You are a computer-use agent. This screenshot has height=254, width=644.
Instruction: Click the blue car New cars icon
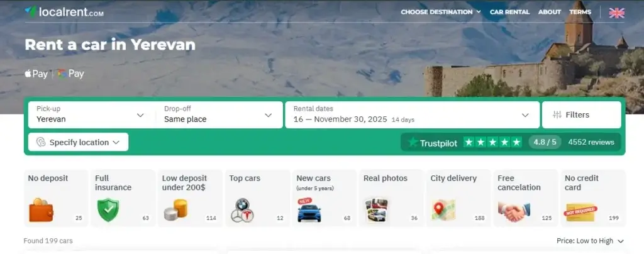pos(309,210)
